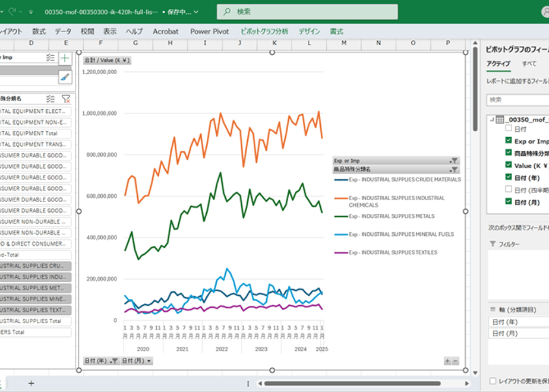This screenshot has width=549, height=392.
Task: Clear filter on 商品特殊分類名 slicer
Action: 66,99
